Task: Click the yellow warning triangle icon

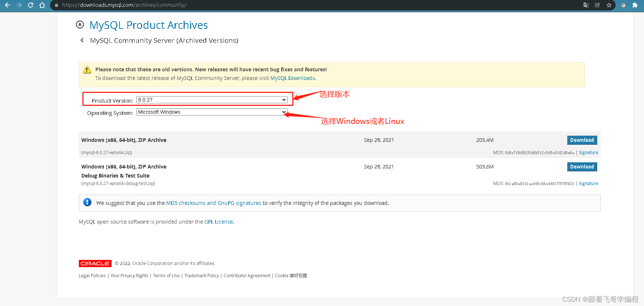Action: [x=87, y=69]
